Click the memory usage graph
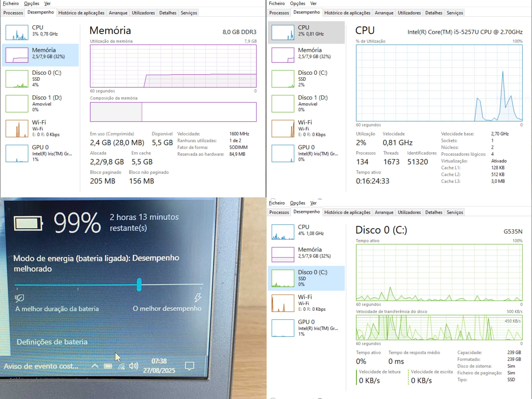The image size is (532, 399). pyautogui.click(x=173, y=66)
